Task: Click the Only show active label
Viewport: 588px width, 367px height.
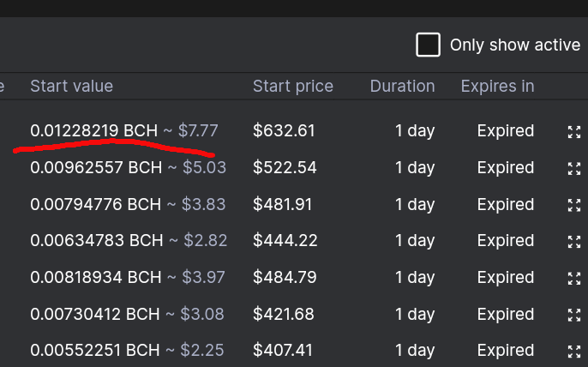Action: point(515,45)
